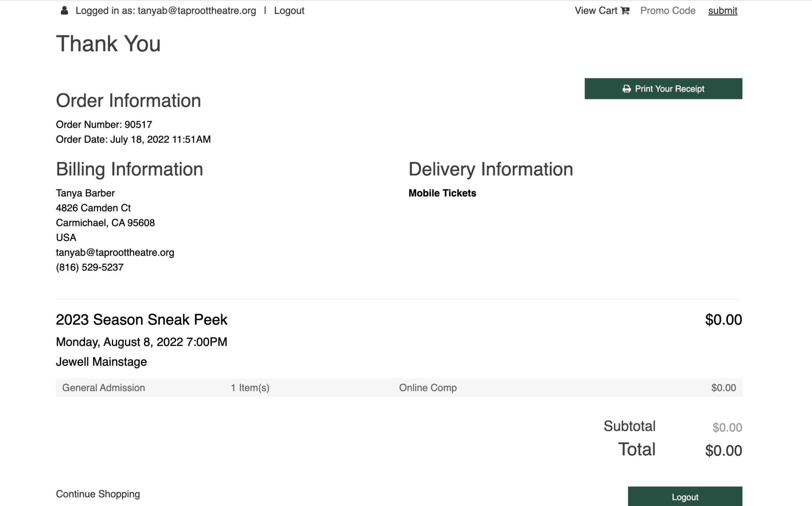812x506 pixels.
Task: Click the Online Comp text
Action: tap(428, 388)
